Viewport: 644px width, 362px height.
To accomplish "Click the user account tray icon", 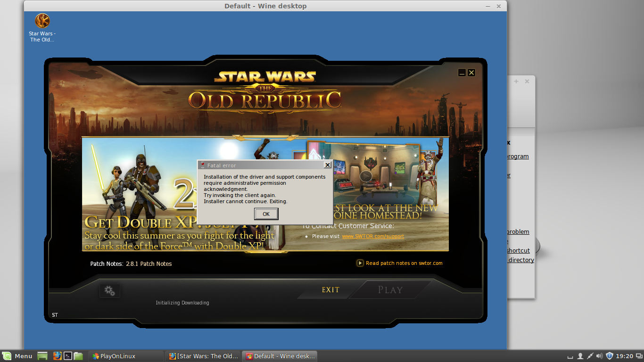I will tap(580, 356).
